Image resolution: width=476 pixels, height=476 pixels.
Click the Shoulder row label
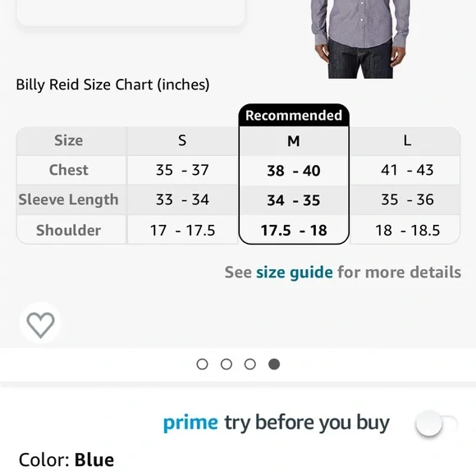tap(69, 230)
